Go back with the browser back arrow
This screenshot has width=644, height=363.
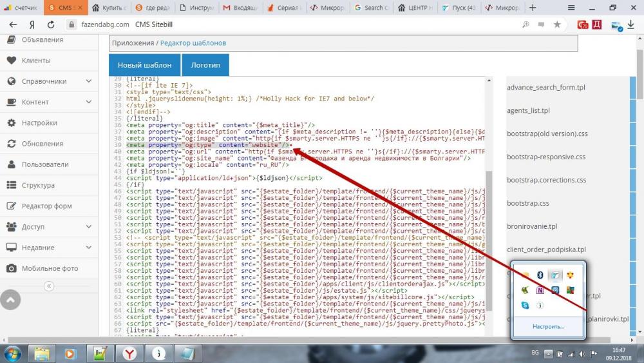(13, 25)
